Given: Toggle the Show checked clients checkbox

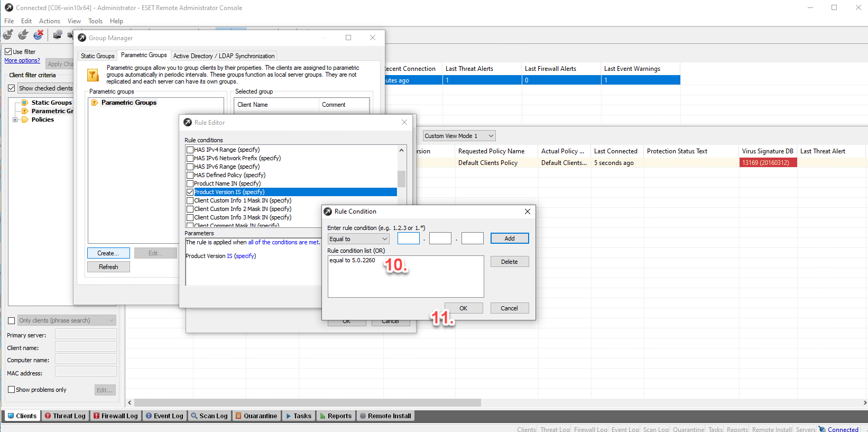Looking at the screenshot, I should [x=11, y=88].
